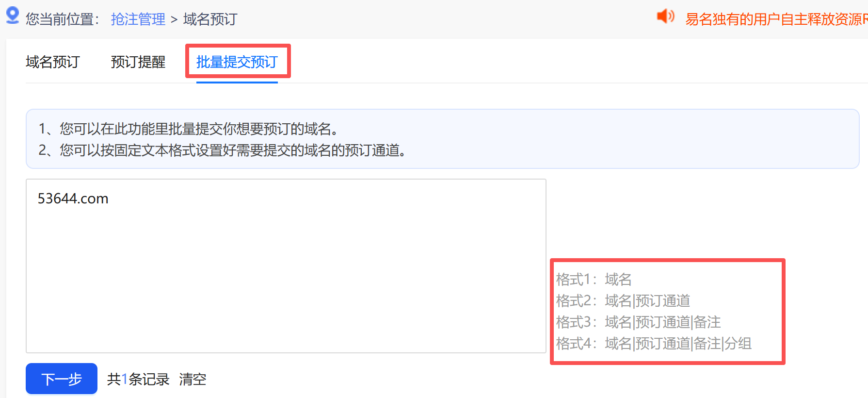Screen dimensions: 868x398
Task: Click the orange announcement text 易名独有的用户自主释放资源
Action: 776,19
